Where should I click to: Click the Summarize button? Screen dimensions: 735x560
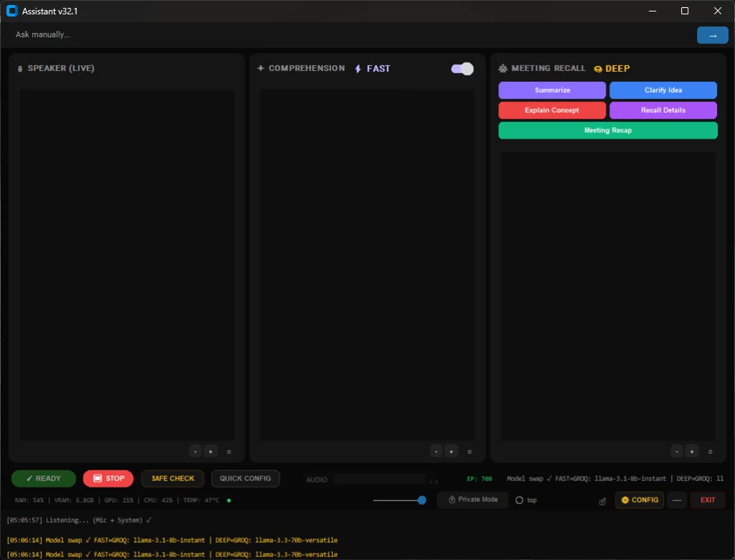(552, 90)
